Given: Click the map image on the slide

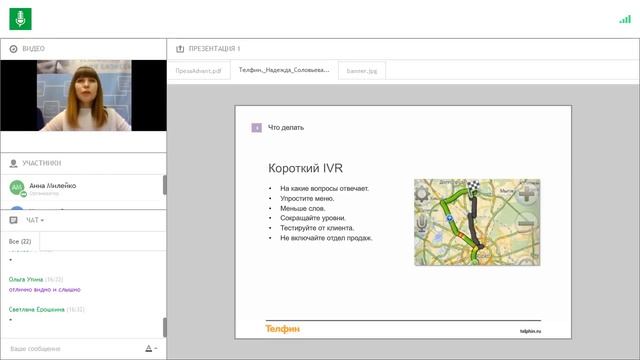Looking at the screenshot, I should (x=477, y=222).
